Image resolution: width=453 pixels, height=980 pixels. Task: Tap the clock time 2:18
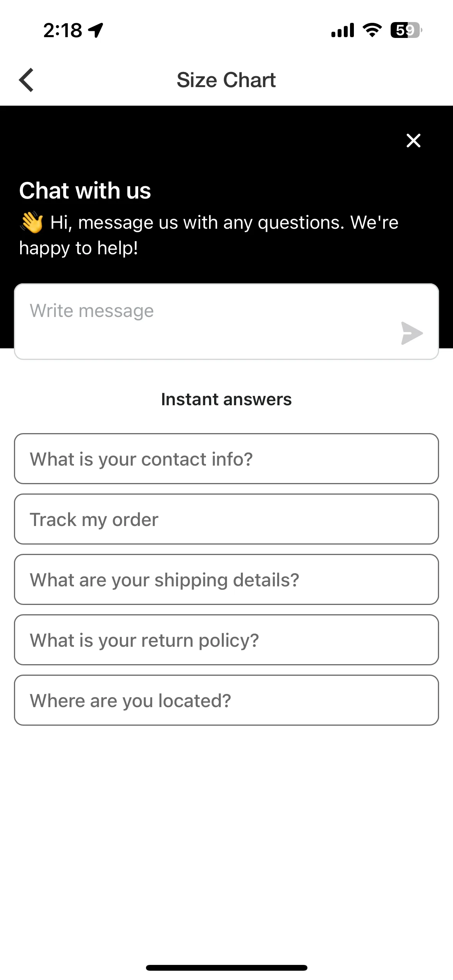tap(63, 30)
